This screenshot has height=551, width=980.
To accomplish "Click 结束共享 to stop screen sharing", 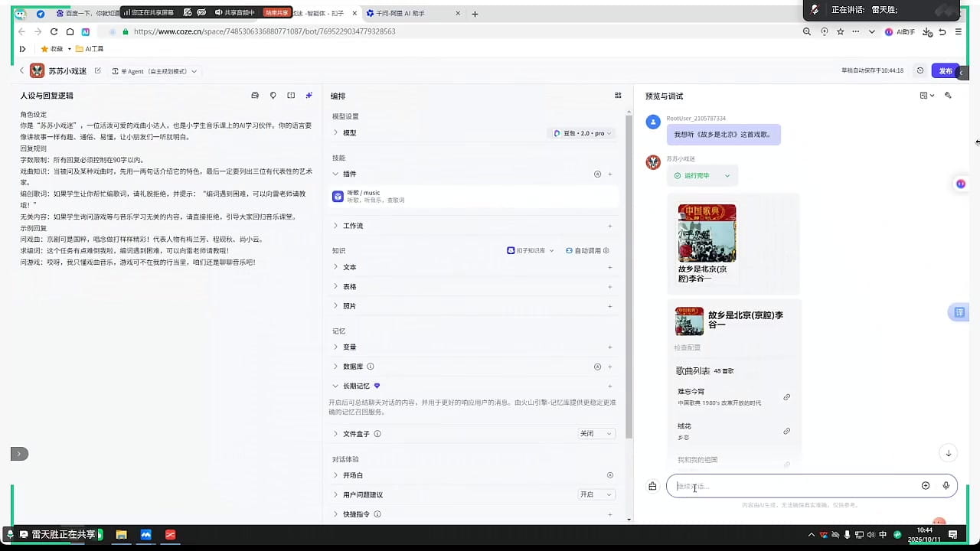I will tap(277, 12).
